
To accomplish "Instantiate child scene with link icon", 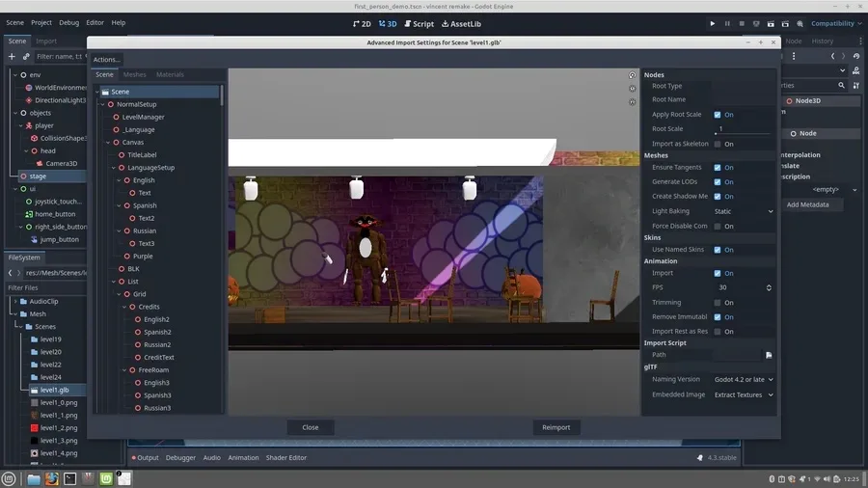I will coord(26,56).
